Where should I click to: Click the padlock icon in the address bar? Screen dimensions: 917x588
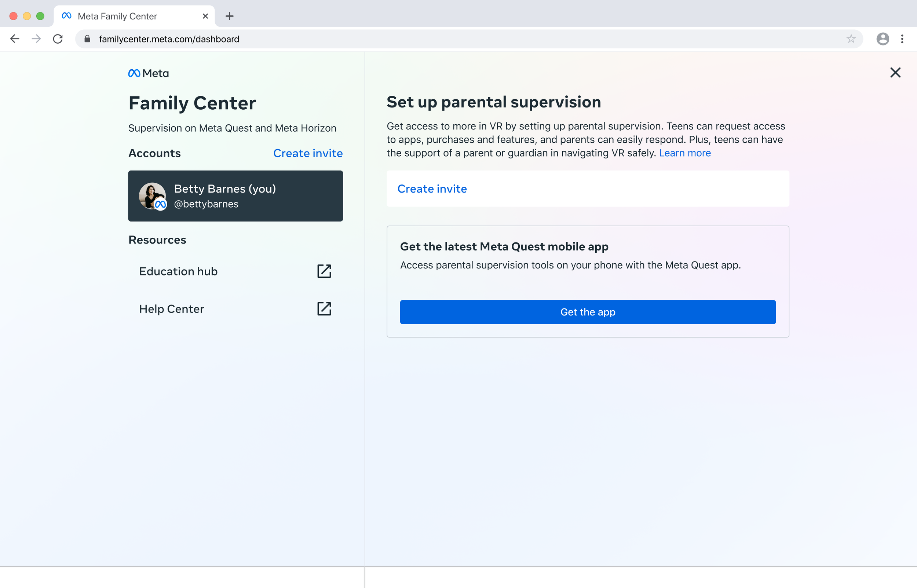[x=86, y=39]
